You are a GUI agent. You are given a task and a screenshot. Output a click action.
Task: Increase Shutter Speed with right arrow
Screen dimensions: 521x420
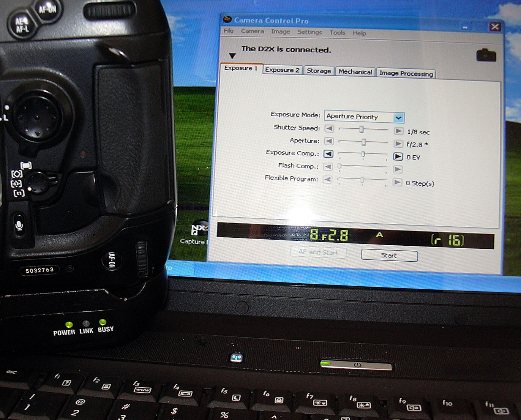[x=398, y=131]
